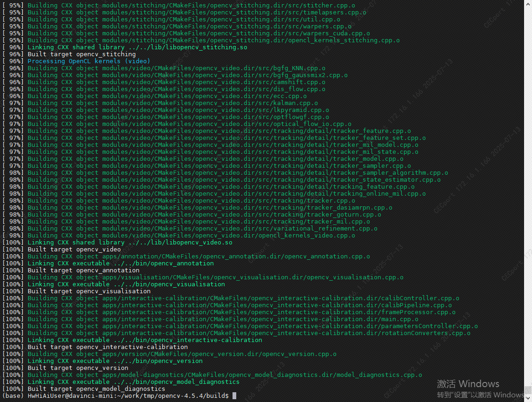Screen dimensions: 532x402
Task: Click 'Built target opencv_annotation'
Action: pos(83,270)
